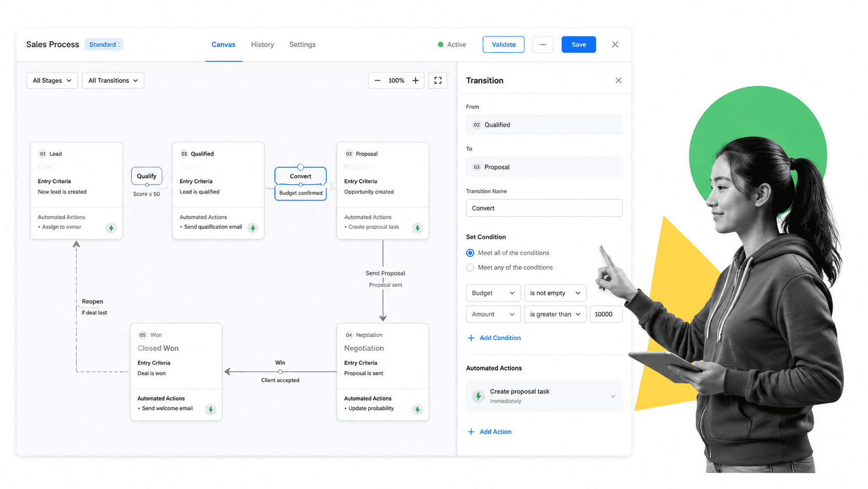
Task: Select the Closed Won stage heading
Action: (x=158, y=348)
